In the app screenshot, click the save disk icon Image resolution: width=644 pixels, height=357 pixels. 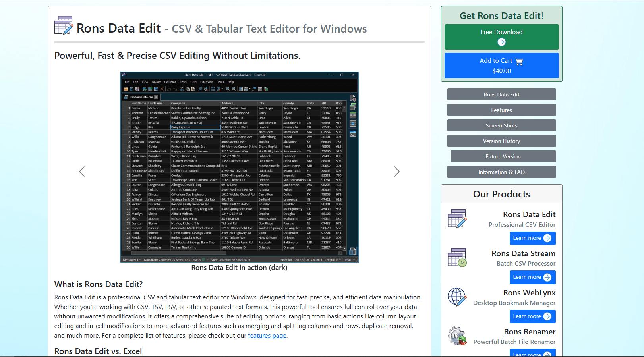137,89
